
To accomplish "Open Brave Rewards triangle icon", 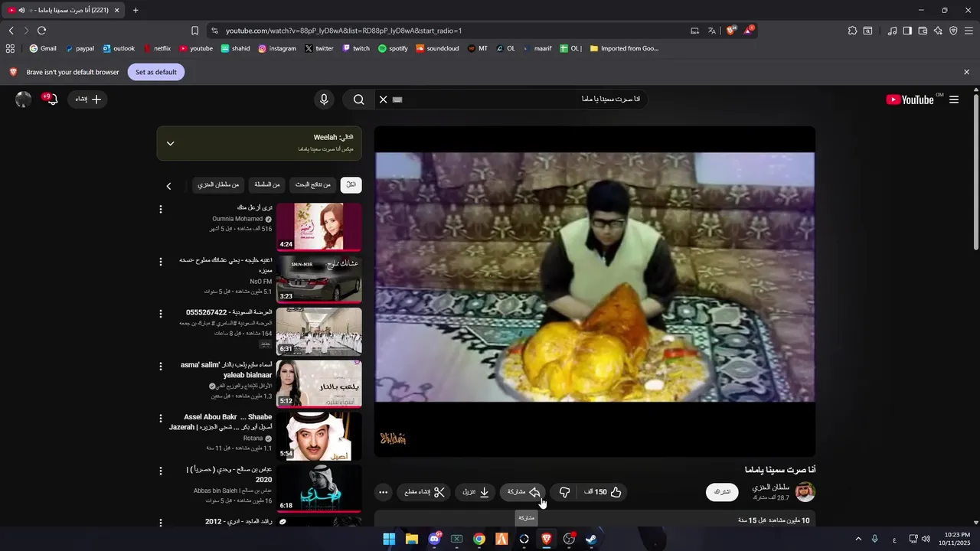I will click(750, 31).
